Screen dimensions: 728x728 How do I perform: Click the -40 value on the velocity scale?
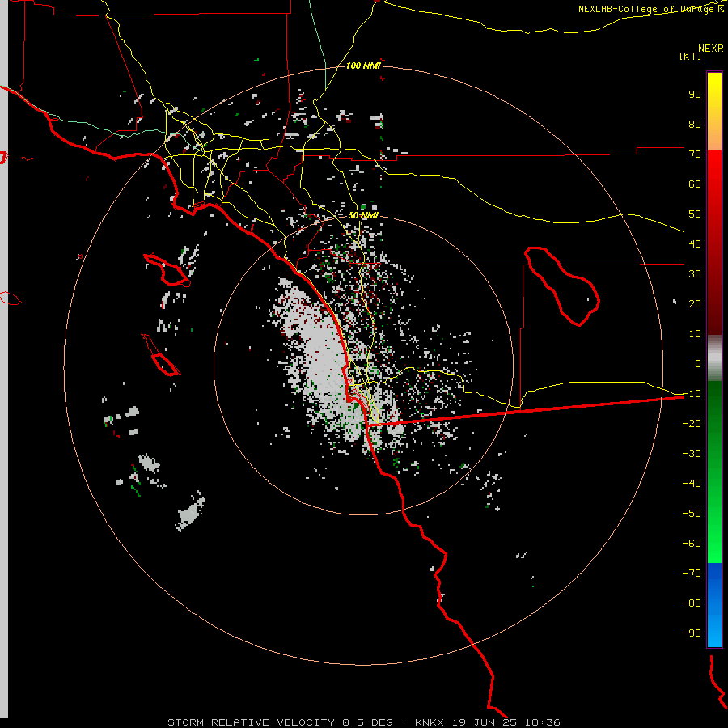click(x=692, y=484)
